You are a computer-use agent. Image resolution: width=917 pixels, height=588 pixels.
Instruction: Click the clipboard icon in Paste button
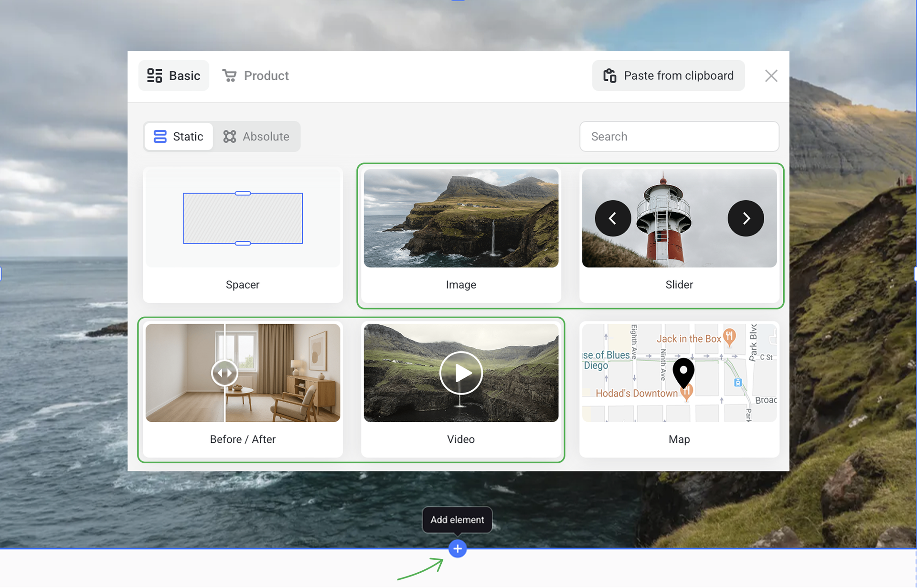(x=609, y=75)
